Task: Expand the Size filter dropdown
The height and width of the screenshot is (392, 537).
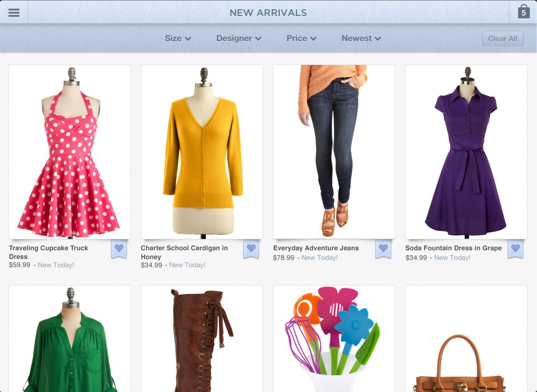Action: (178, 39)
